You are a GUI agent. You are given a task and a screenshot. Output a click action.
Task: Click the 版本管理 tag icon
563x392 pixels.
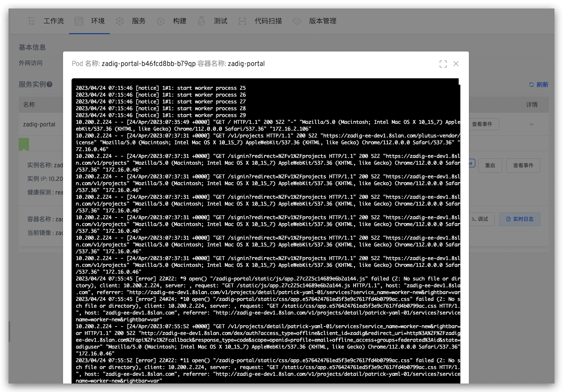point(297,21)
